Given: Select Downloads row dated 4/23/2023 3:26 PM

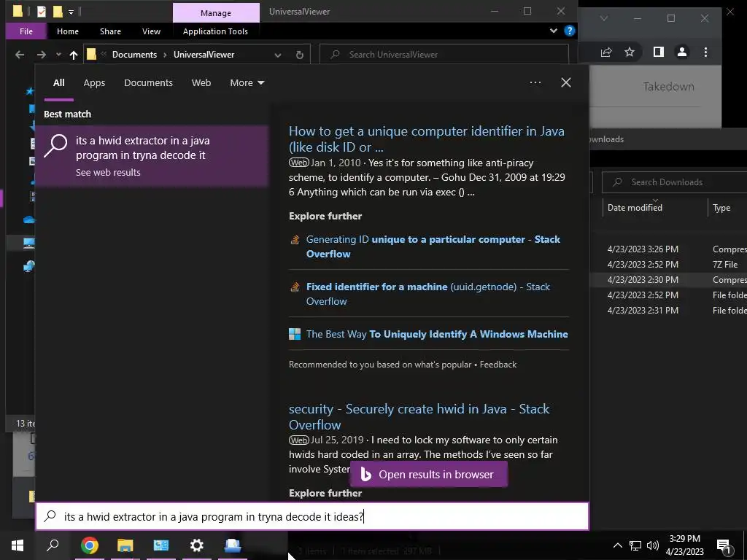Looking at the screenshot, I should [668, 249].
